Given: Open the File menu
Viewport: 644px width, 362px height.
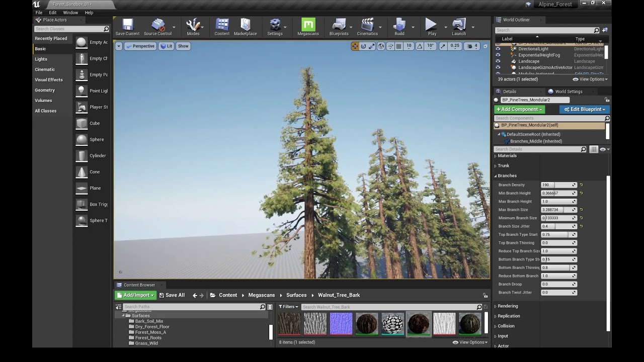Looking at the screenshot, I should coord(39,13).
